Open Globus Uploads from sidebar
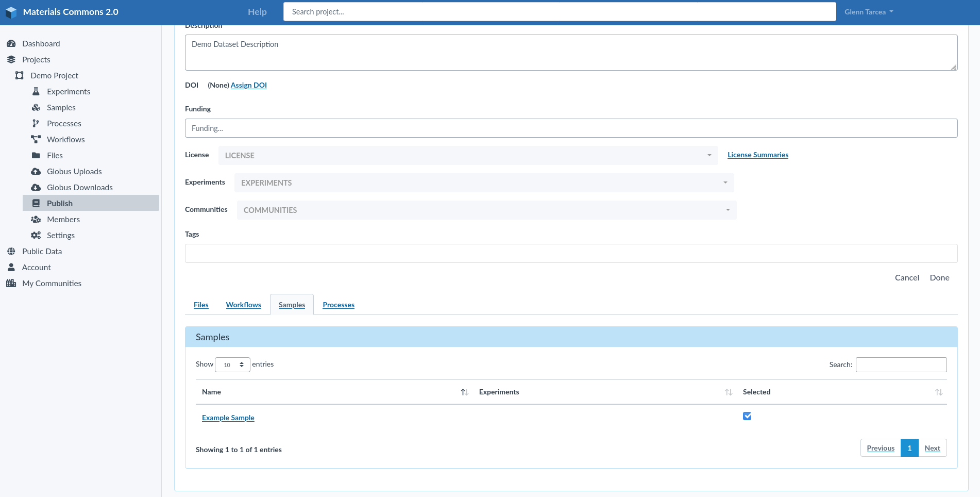This screenshot has height=497, width=980. pyautogui.click(x=74, y=172)
